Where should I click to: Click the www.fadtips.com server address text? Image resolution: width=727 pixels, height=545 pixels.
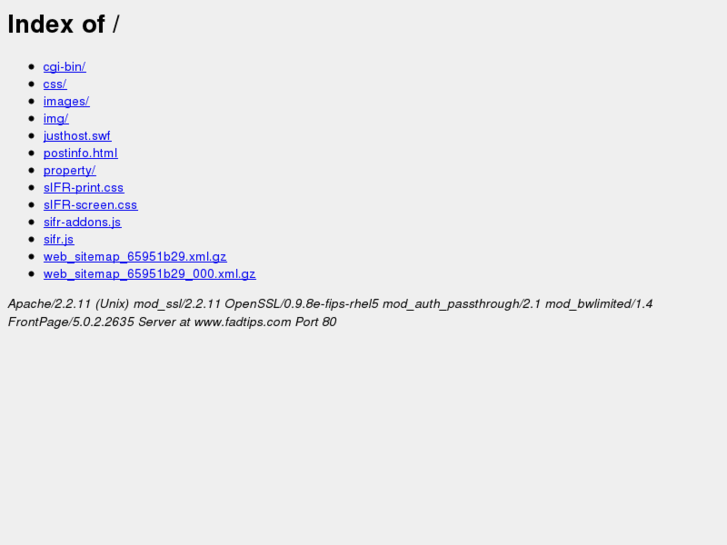coord(242,322)
